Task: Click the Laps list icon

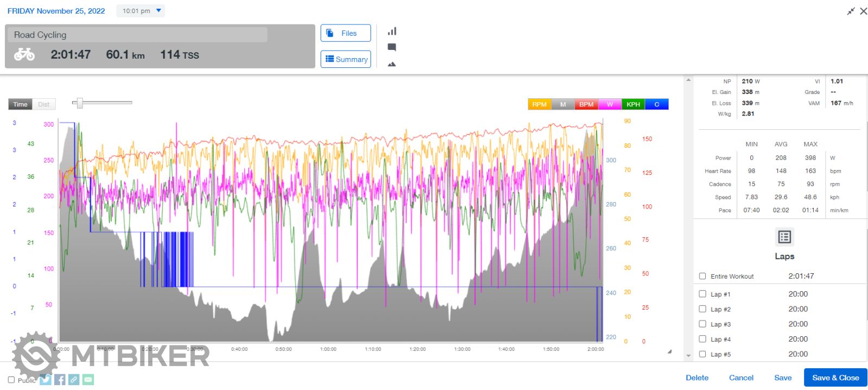Action: (x=784, y=237)
